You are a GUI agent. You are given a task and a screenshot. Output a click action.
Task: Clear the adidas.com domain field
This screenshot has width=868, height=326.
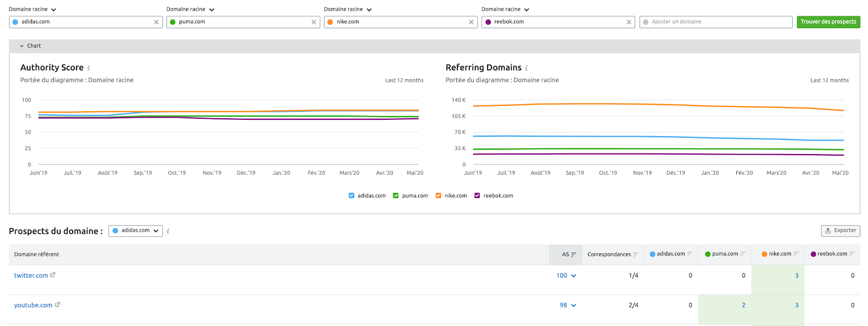pos(156,22)
